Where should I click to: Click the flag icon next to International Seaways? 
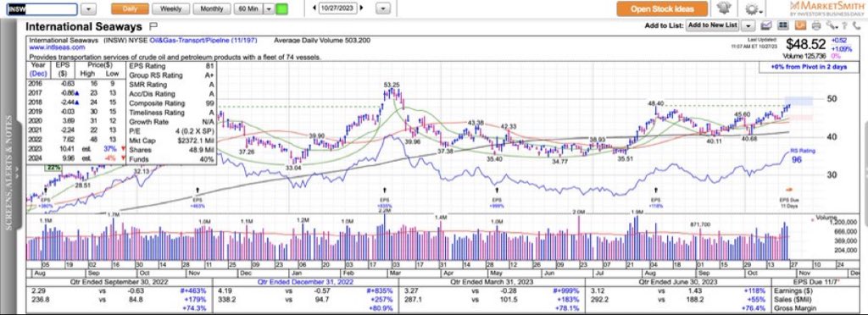[x=153, y=26]
